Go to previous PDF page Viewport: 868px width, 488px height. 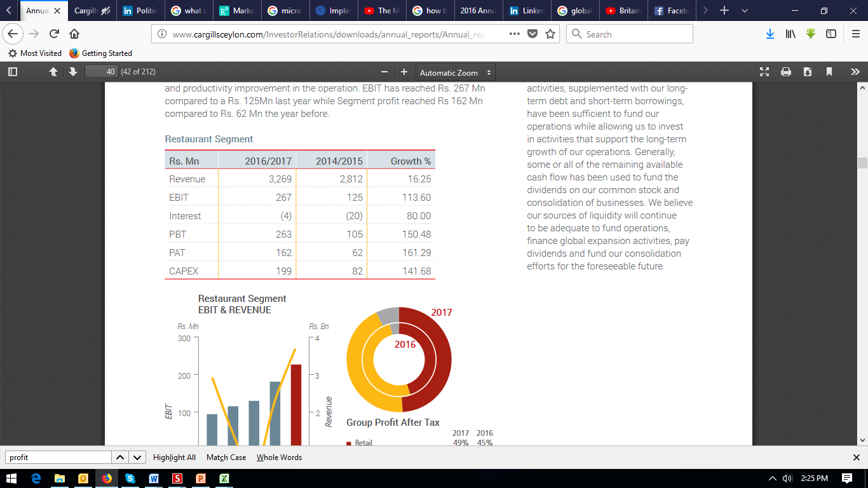coord(54,72)
